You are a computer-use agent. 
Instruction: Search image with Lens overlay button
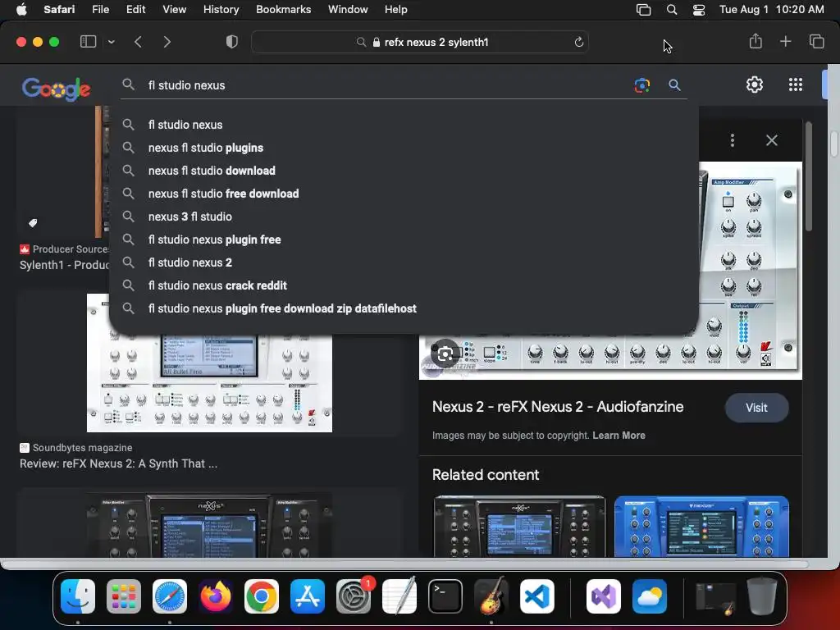tap(445, 354)
